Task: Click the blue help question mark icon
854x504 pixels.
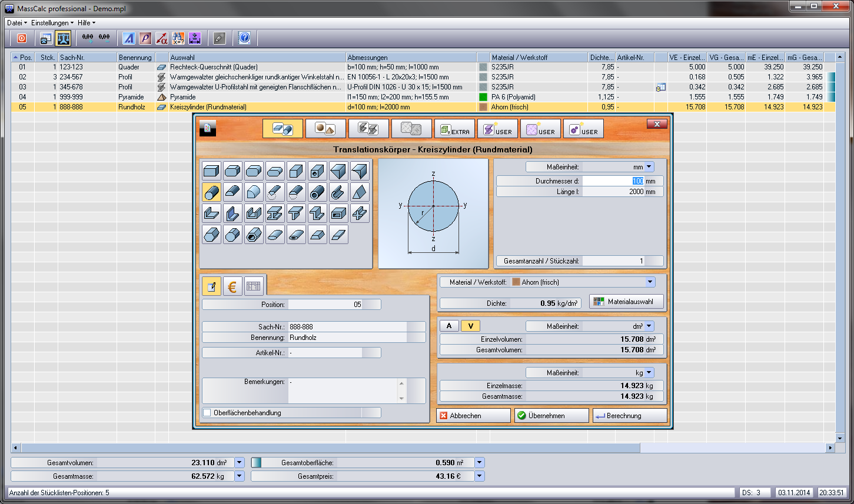Action: click(244, 38)
